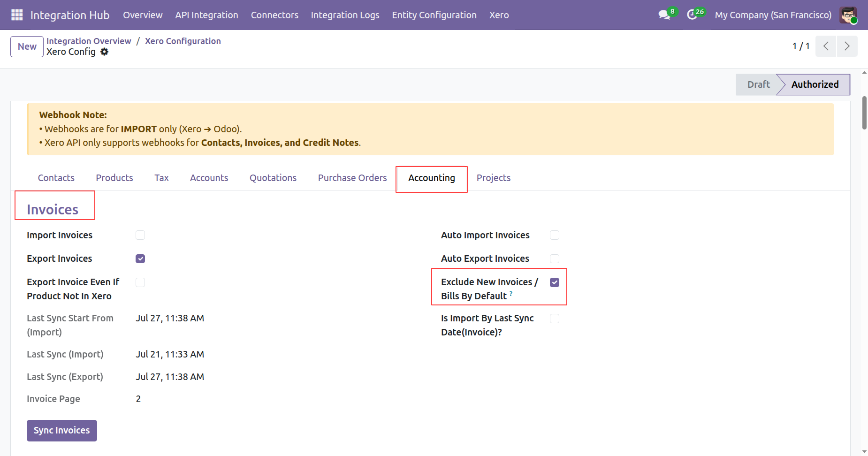Open the user avatar menu
Image resolution: width=868 pixels, height=456 pixels.
point(848,15)
